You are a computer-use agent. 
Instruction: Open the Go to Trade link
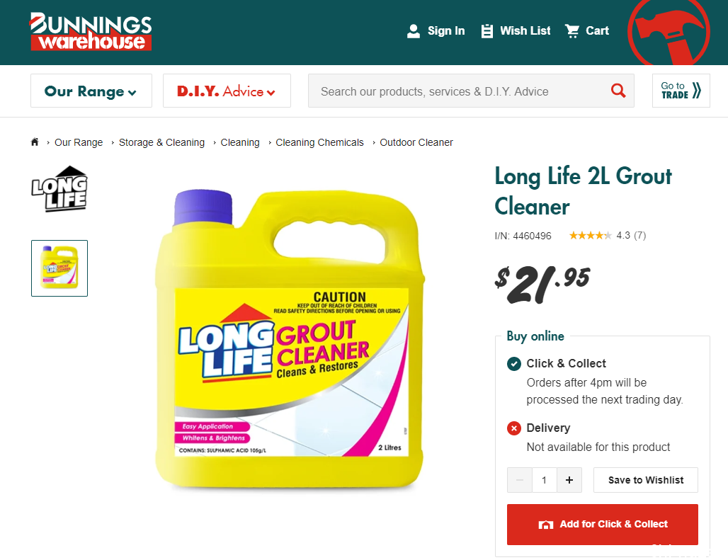point(681,91)
